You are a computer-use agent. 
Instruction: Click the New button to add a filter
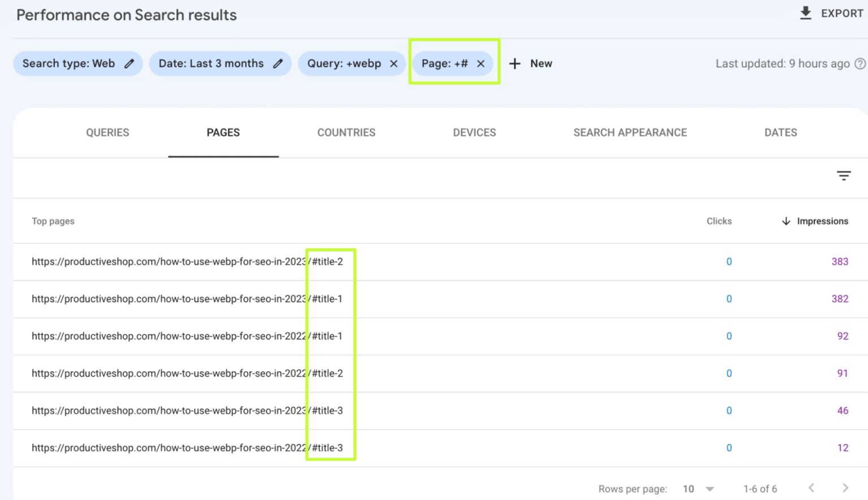point(531,63)
